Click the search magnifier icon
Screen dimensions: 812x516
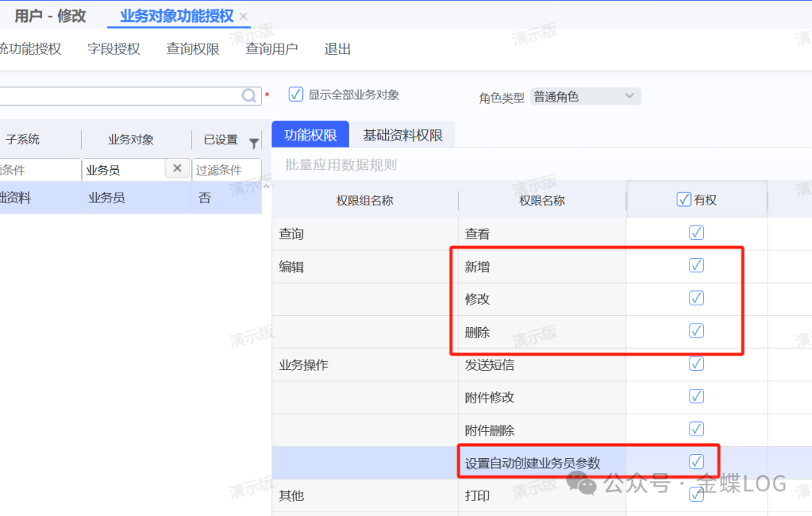click(x=250, y=96)
